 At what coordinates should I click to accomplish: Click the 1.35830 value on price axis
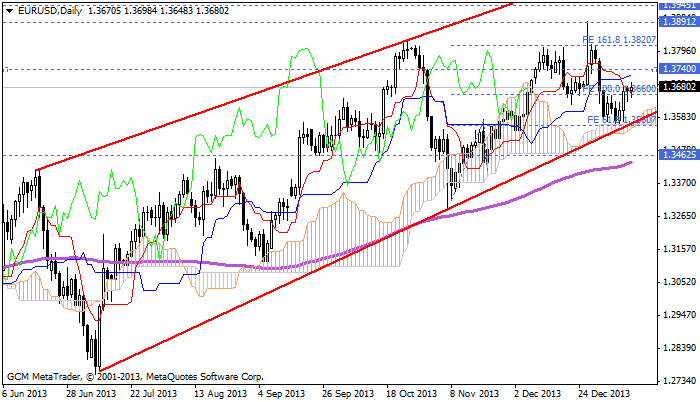pos(680,117)
